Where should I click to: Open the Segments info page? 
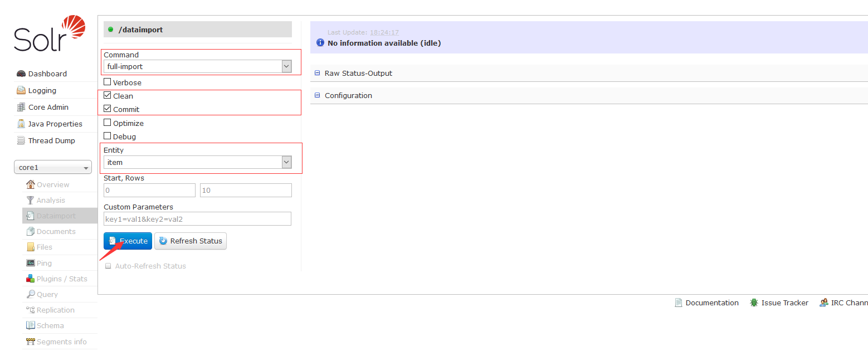(62, 342)
